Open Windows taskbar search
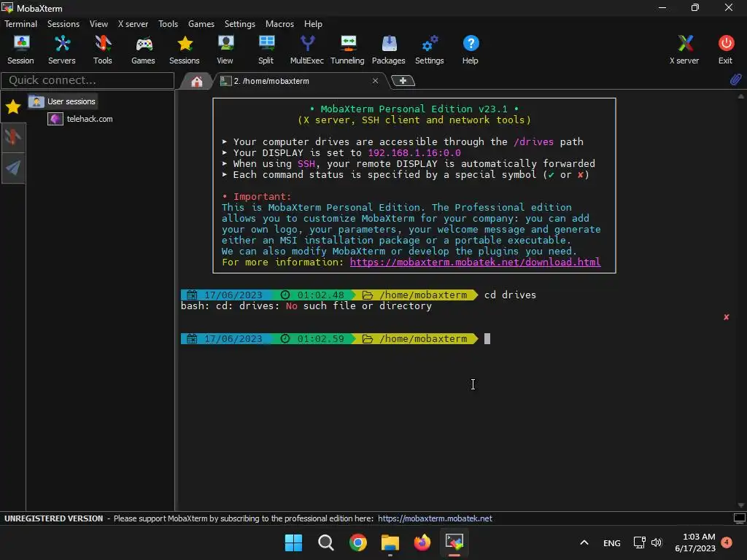This screenshot has width=747, height=560. 326,542
